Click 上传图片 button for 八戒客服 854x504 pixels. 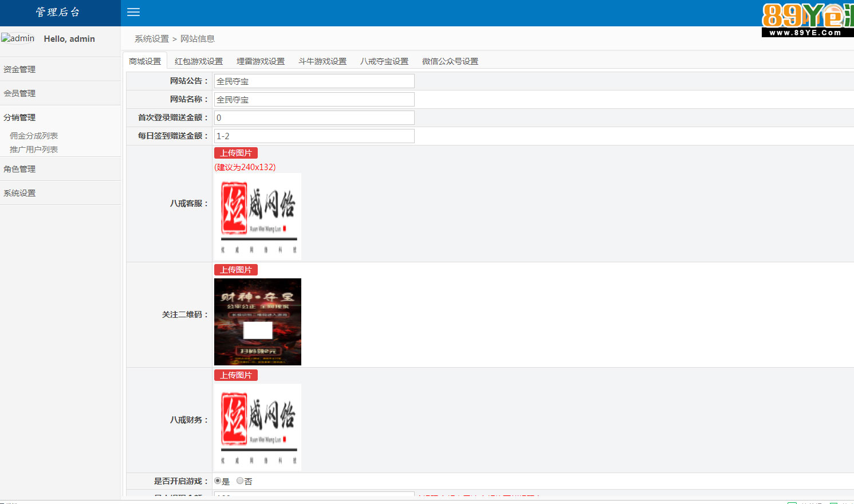click(236, 153)
